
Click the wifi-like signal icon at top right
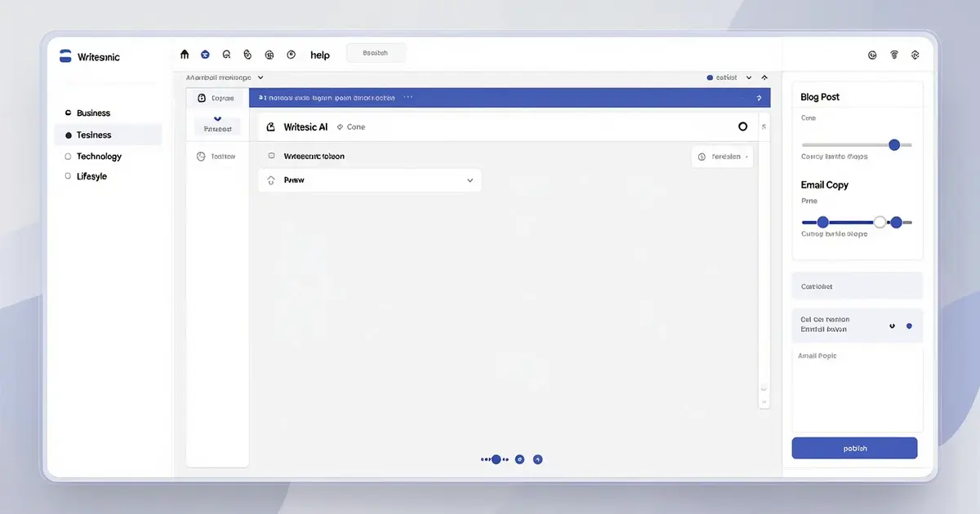894,55
